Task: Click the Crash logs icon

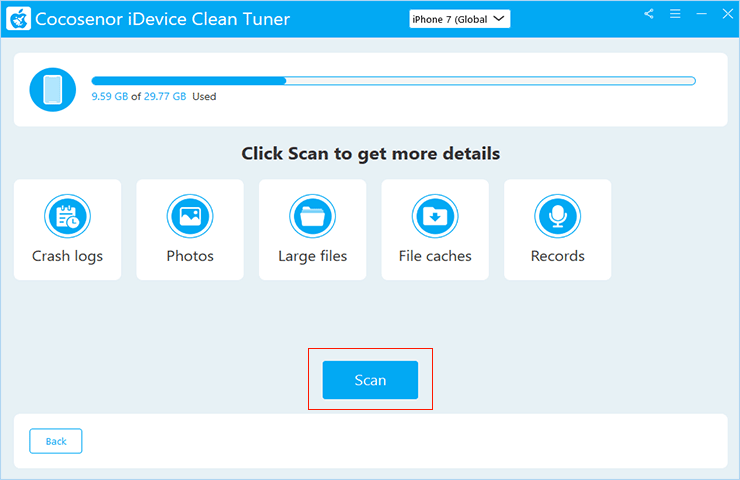Action: (x=67, y=216)
